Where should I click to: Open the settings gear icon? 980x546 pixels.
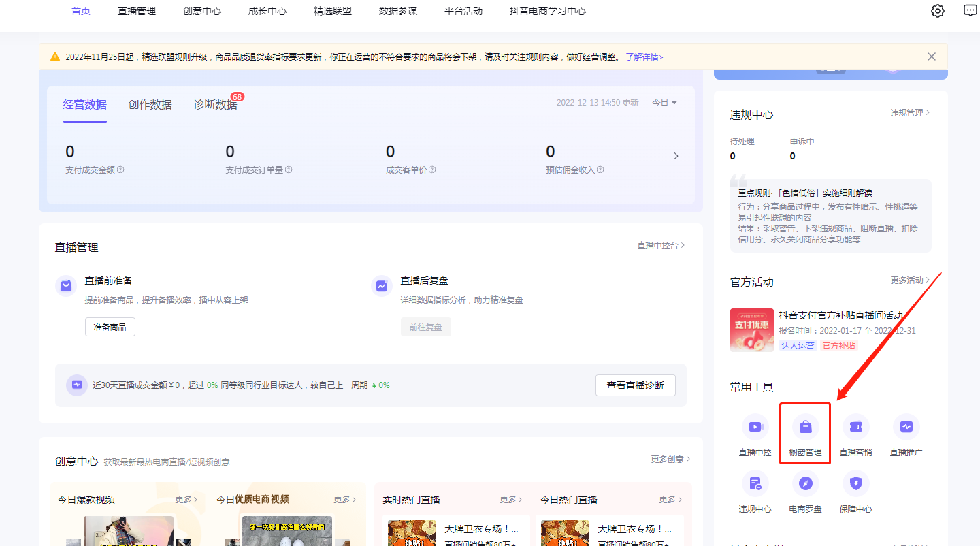coord(938,11)
